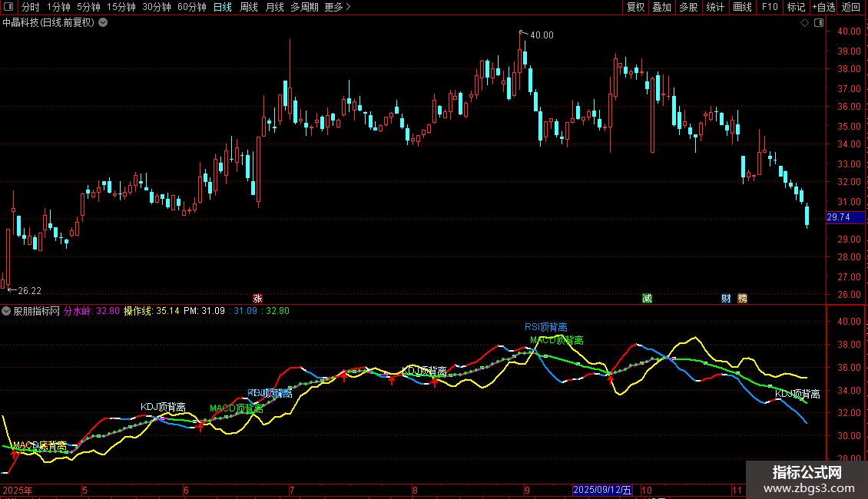Open dropdown next to 中晶科技 title
The height and width of the screenshot is (499, 868).
[103, 22]
